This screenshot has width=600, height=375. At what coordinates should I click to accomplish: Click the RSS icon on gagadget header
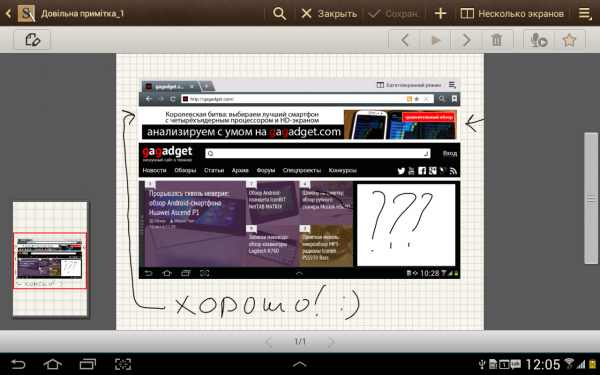(x=453, y=171)
